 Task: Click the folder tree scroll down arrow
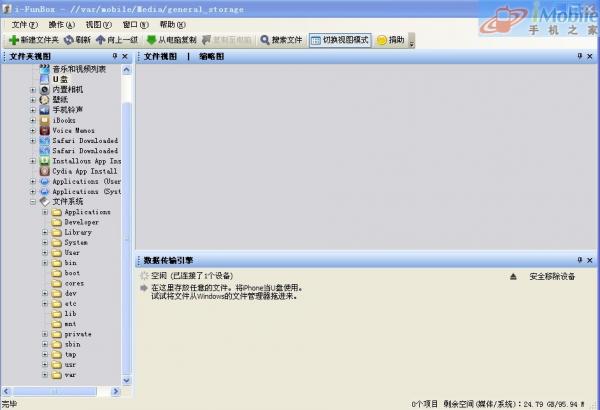tap(127, 381)
